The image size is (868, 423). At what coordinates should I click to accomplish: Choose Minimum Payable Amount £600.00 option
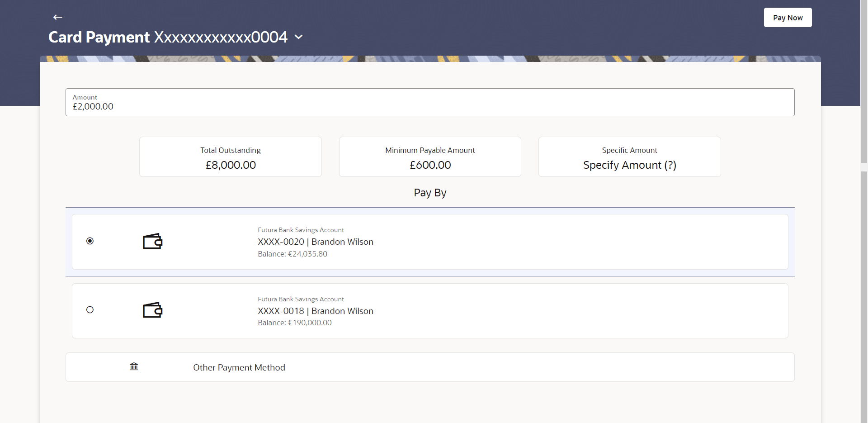[430, 157]
